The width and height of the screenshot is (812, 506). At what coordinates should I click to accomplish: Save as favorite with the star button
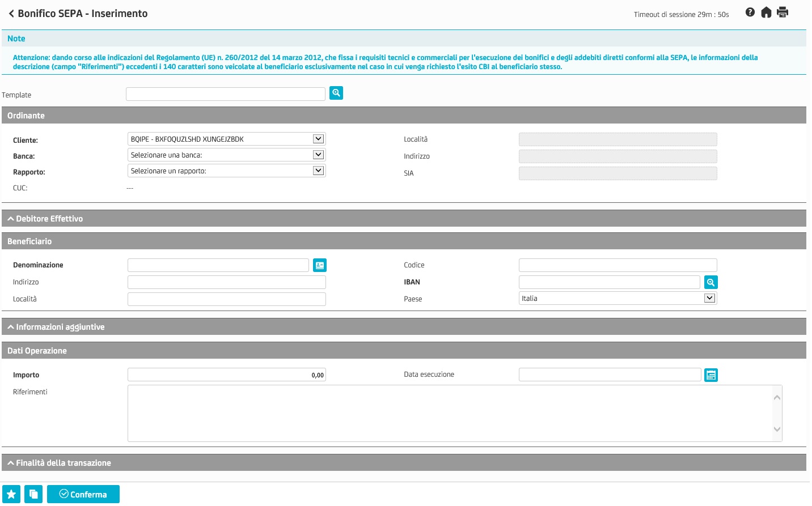(11, 494)
